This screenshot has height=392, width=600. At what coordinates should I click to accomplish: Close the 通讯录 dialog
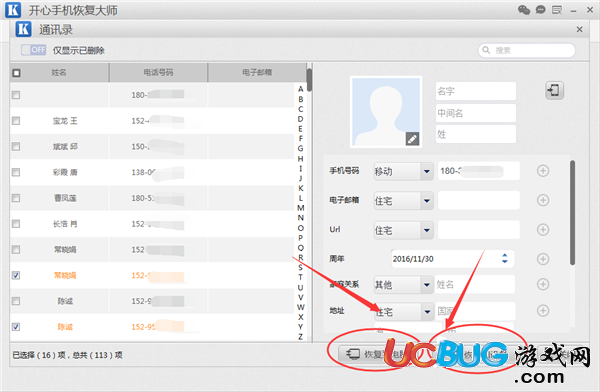pos(579,29)
